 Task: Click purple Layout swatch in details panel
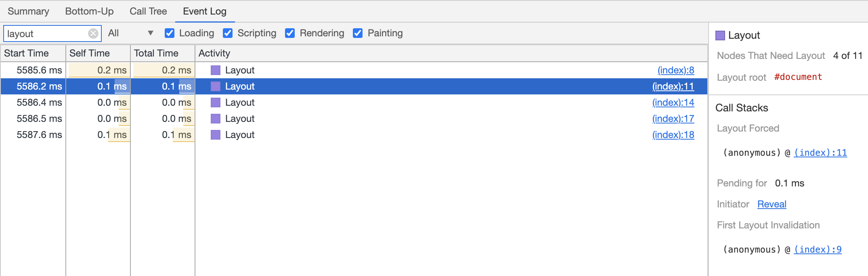tap(720, 36)
